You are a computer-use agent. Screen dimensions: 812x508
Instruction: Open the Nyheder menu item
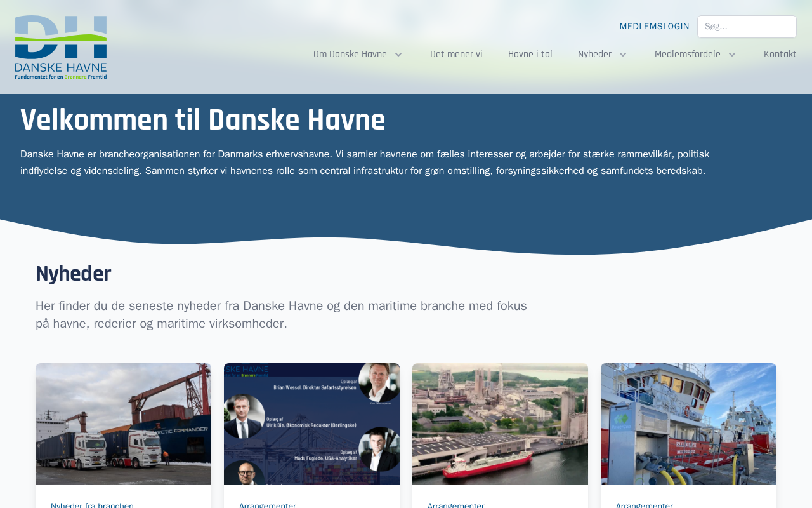pos(594,55)
